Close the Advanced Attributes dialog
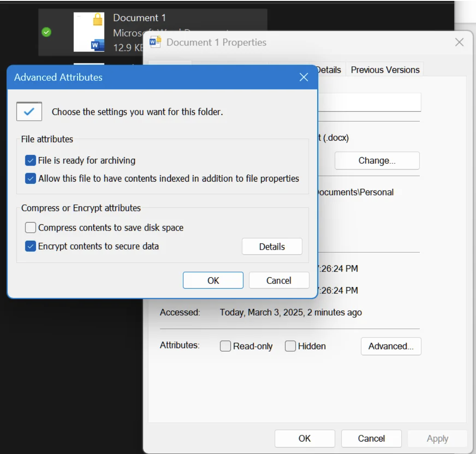The height and width of the screenshot is (454, 476). pyautogui.click(x=303, y=77)
